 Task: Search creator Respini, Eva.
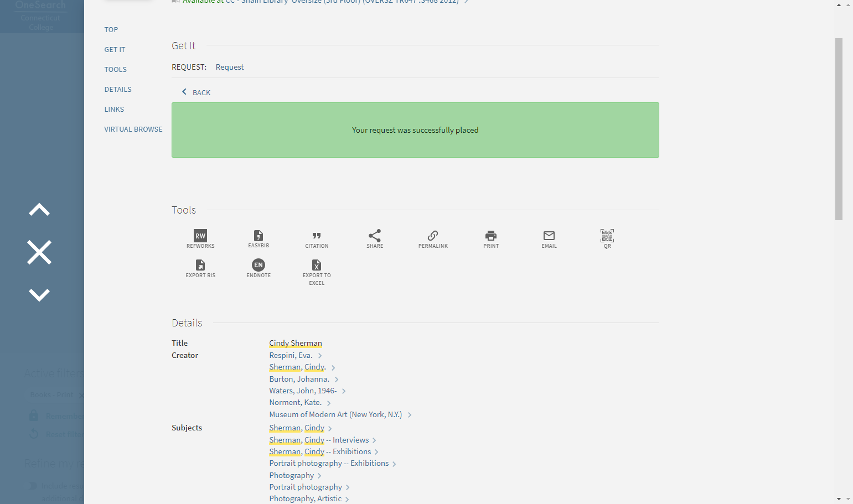[x=291, y=355]
